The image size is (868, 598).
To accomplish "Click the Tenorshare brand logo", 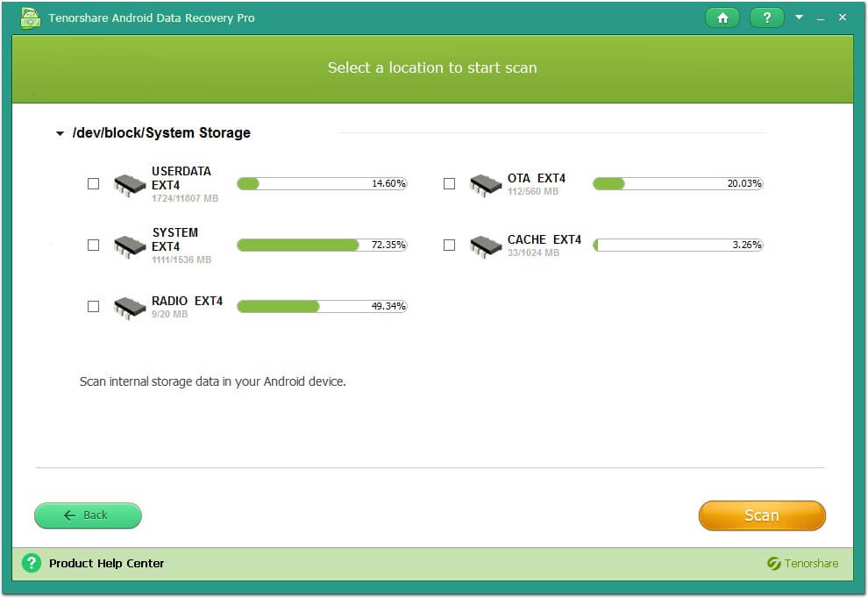I will pyautogui.click(x=802, y=563).
